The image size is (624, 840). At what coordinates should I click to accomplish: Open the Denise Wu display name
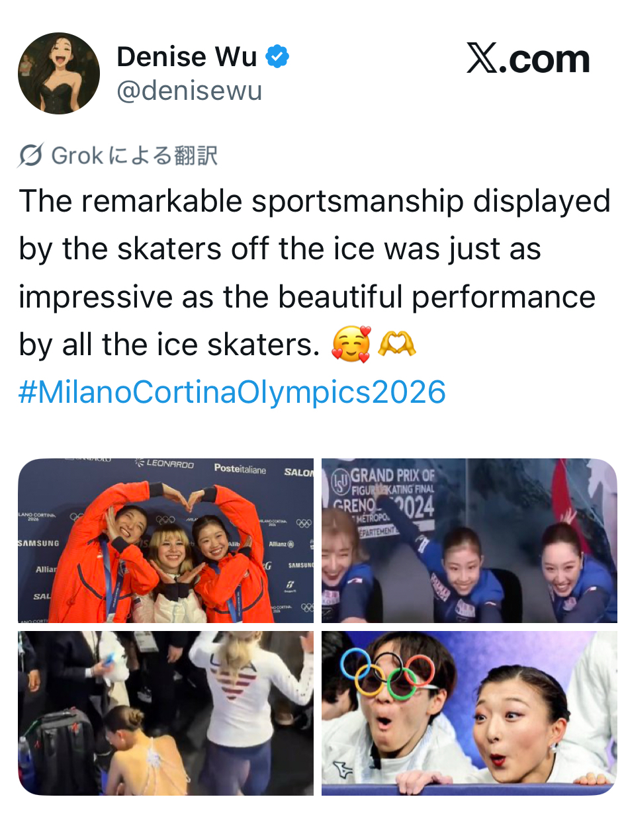click(x=187, y=58)
